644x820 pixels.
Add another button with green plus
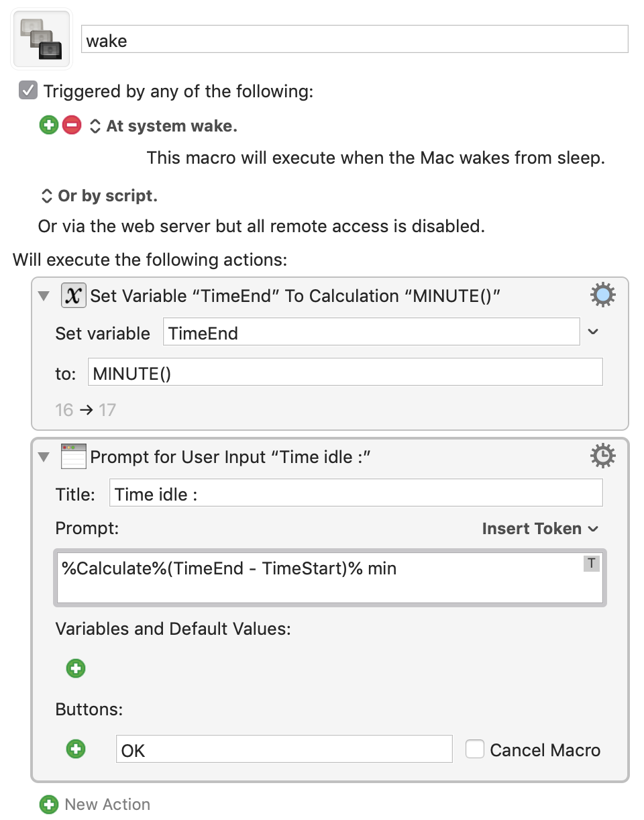tap(76, 749)
